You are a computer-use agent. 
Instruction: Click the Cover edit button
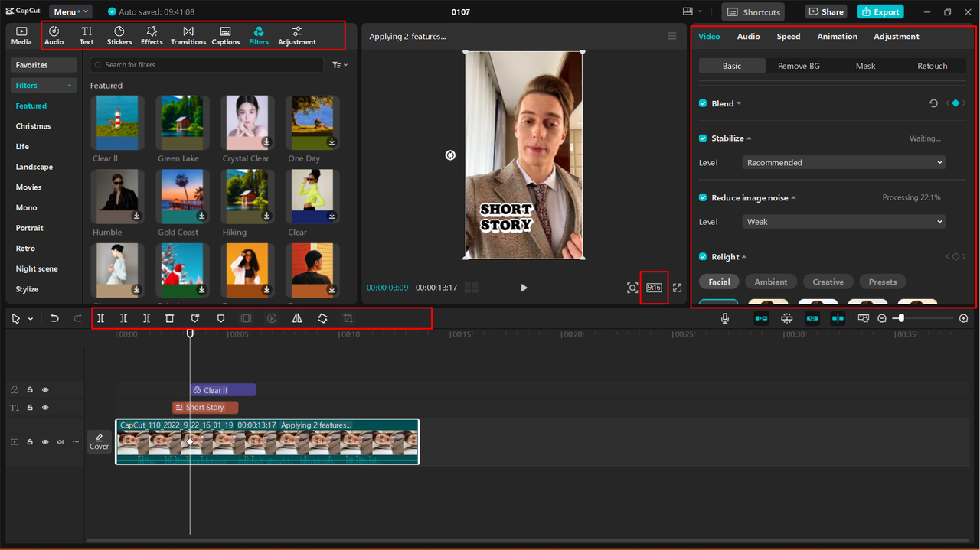coord(100,442)
